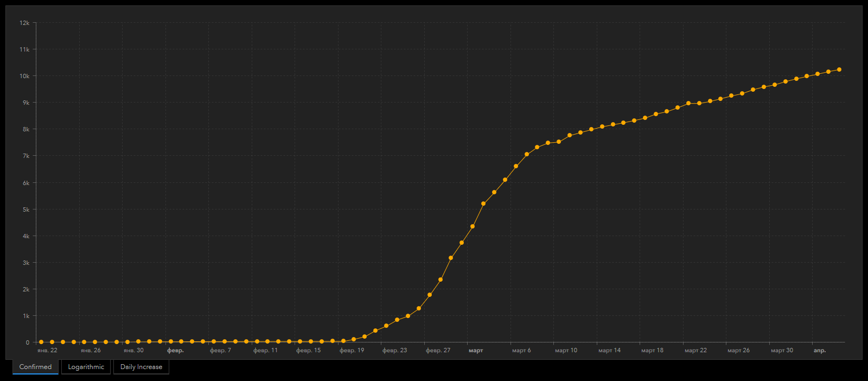
Task: Click the '3k' y-axis label
Action: pos(26,263)
